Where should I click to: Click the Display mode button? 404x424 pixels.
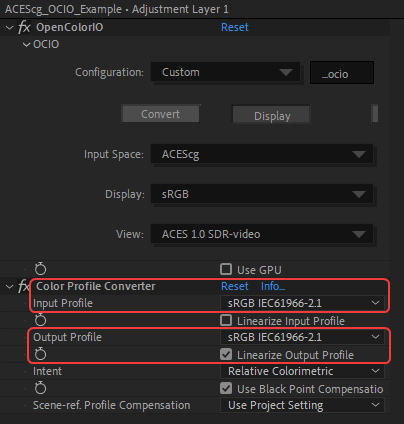click(271, 114)
